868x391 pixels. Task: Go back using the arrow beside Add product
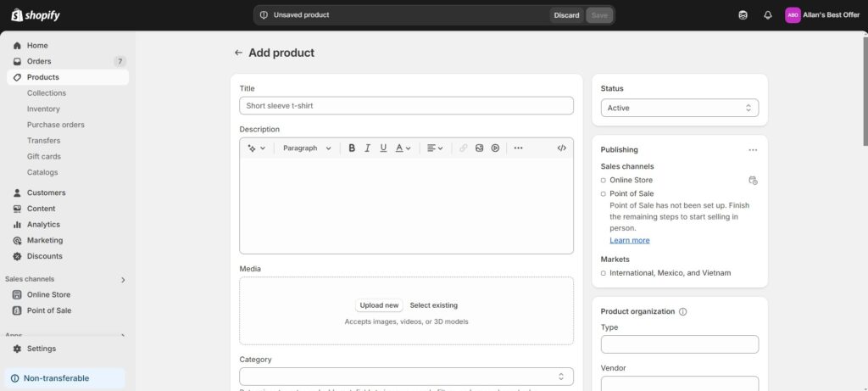click(x=238, y=53)
